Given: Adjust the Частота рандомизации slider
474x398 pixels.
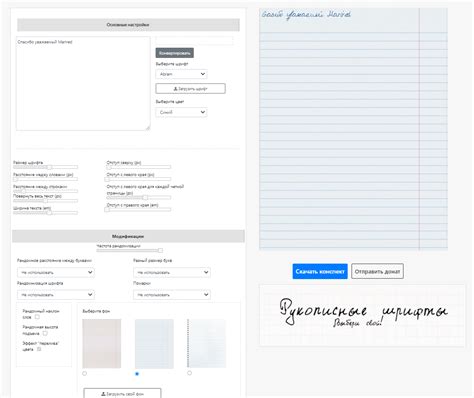Looking at the screenshot, I should tap(129, 250).
